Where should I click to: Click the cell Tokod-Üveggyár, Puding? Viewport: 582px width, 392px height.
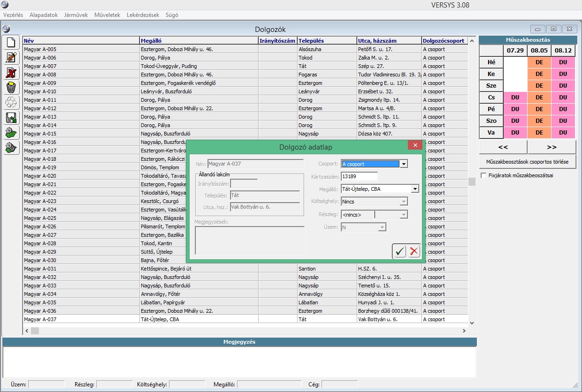pyautogui.click(x=199, y=66)
